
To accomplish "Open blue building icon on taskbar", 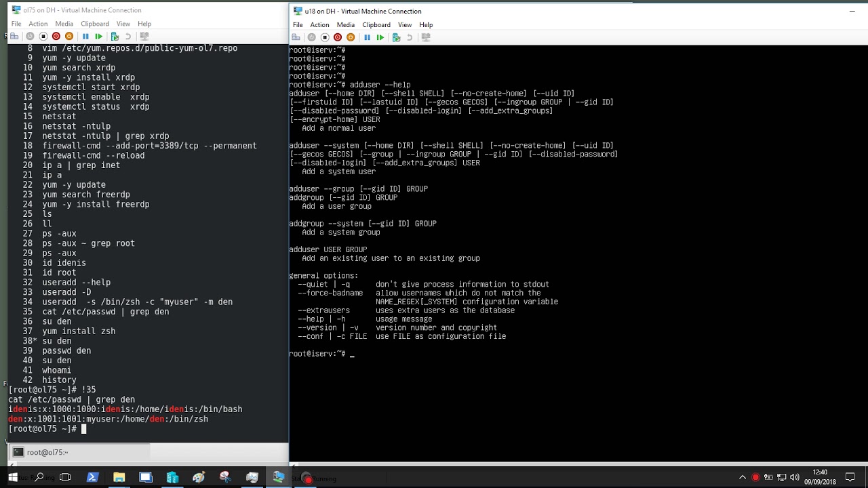I will 172,478.
